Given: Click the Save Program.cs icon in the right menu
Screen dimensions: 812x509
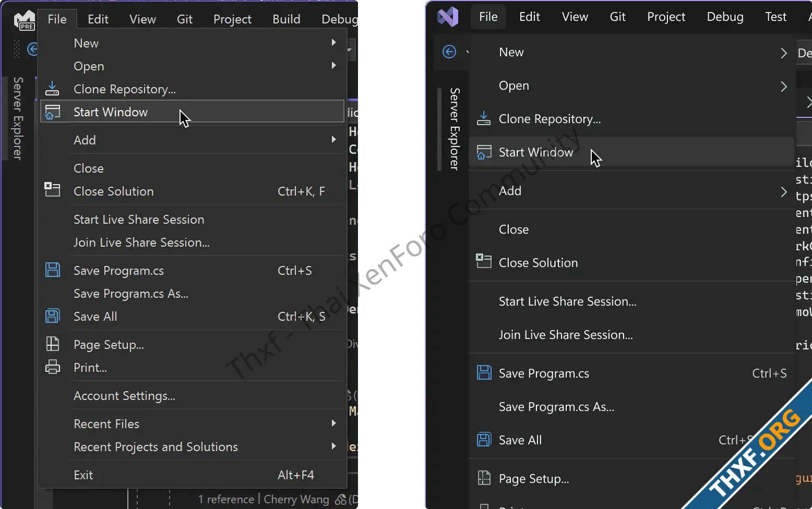Looking at the screenshot, I should [484, 372].
